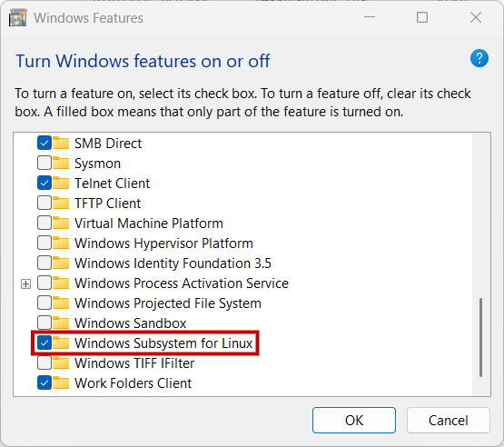The image size is (504, 447).
Task: Tick the TFTP Client checkbox
Action: click(x=44, y=203)
